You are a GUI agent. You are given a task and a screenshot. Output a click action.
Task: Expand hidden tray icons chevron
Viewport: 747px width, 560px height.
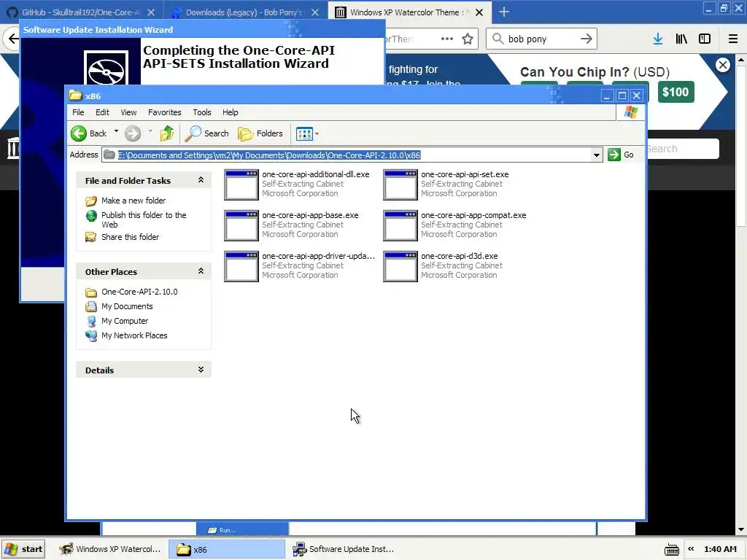coord(691,548)
